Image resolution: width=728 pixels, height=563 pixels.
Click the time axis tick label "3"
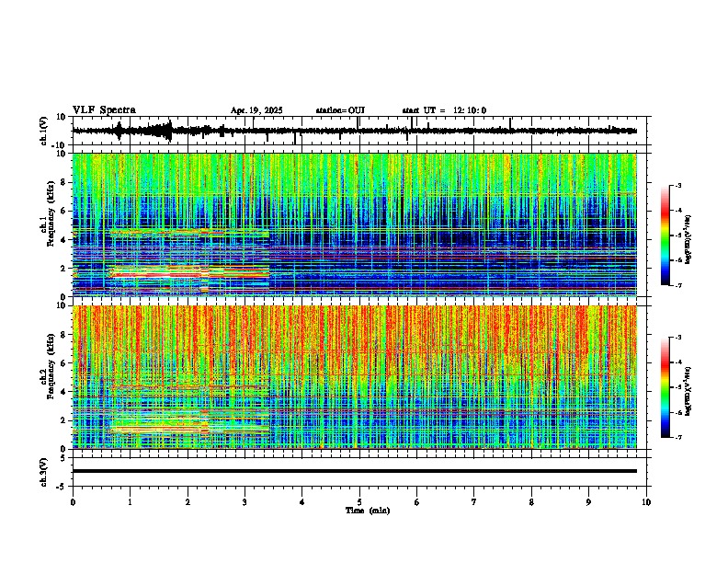tap(245, 502)
